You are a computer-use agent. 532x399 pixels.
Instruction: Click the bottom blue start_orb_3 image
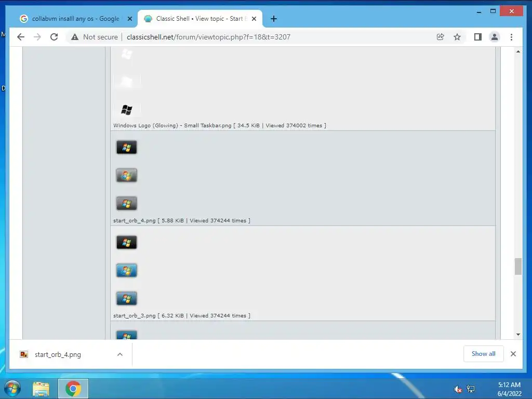(x=127, y=299)
